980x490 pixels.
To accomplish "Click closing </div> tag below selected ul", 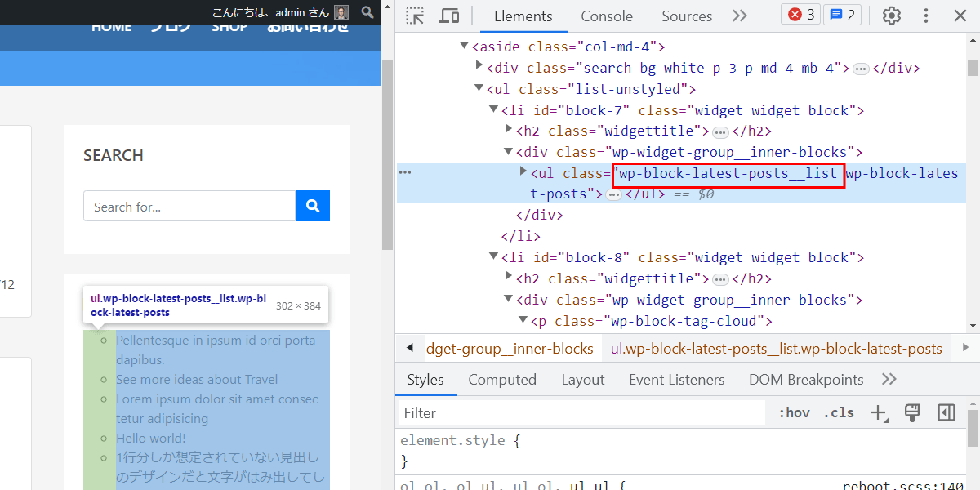I will [539, 216].
